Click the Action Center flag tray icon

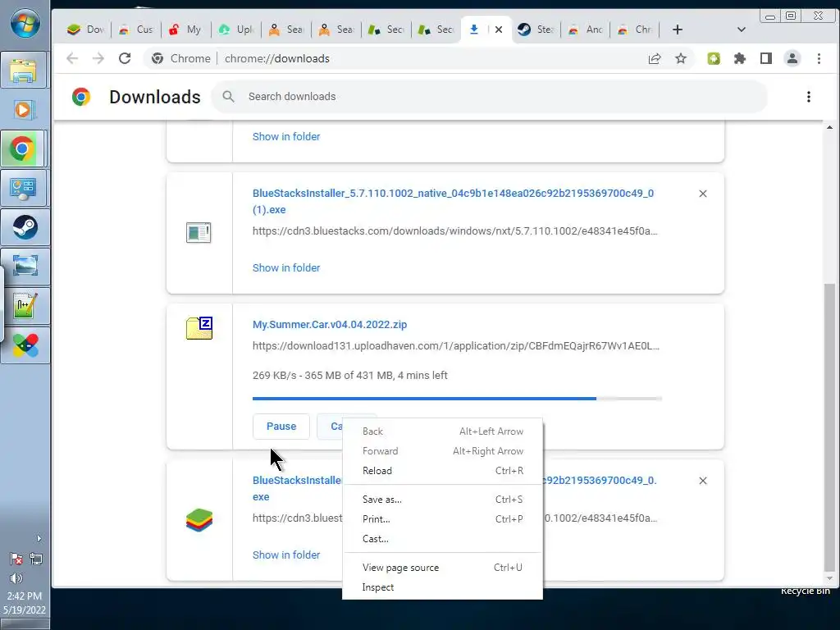[16, 559]
